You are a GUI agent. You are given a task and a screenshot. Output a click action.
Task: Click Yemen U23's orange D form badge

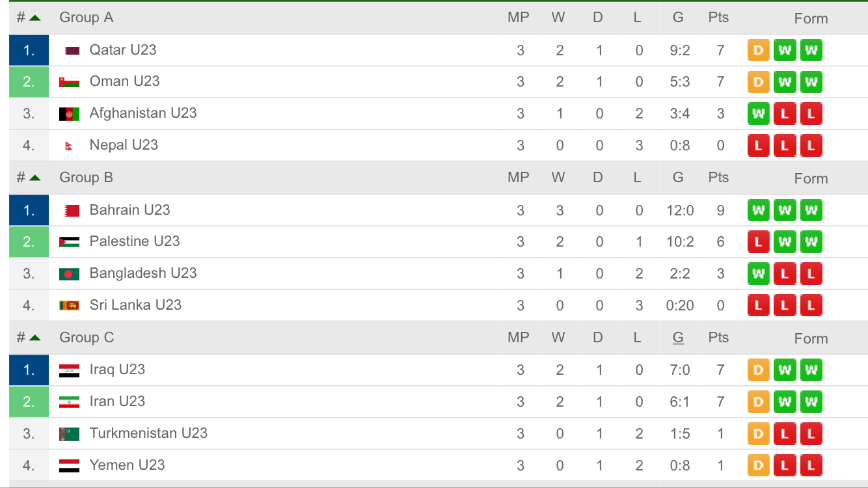pos(758,465)
